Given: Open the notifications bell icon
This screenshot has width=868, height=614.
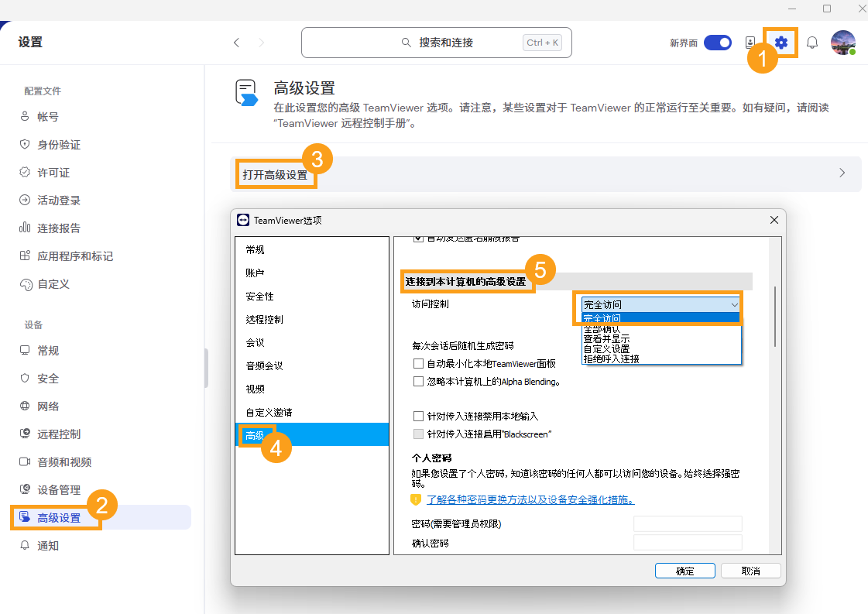Looking at the screenshot, I should (812, 43).
